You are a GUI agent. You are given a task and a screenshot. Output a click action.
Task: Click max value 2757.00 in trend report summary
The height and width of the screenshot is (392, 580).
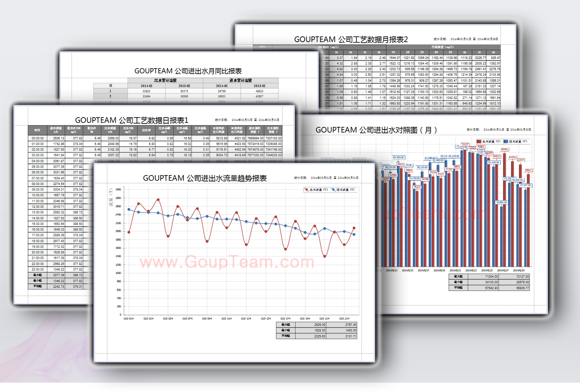[351, 325]
